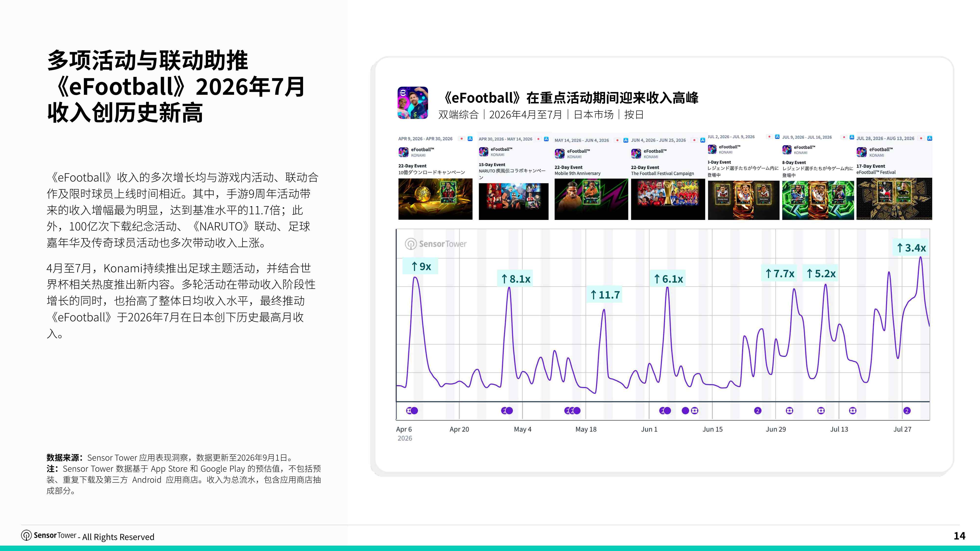The image size is (980, 551).
Task: Open the JUL 9 - JUL 16 event image
Action: (818, 200)
